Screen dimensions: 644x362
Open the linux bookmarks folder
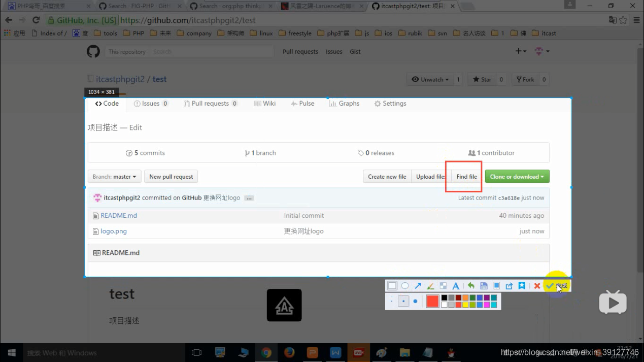pos(260,33)
